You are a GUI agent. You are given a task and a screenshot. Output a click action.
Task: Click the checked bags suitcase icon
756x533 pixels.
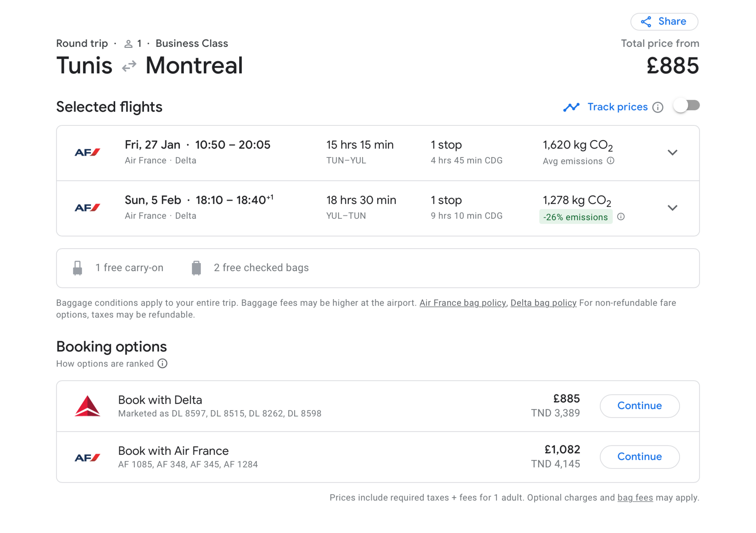tap(196, 268)
